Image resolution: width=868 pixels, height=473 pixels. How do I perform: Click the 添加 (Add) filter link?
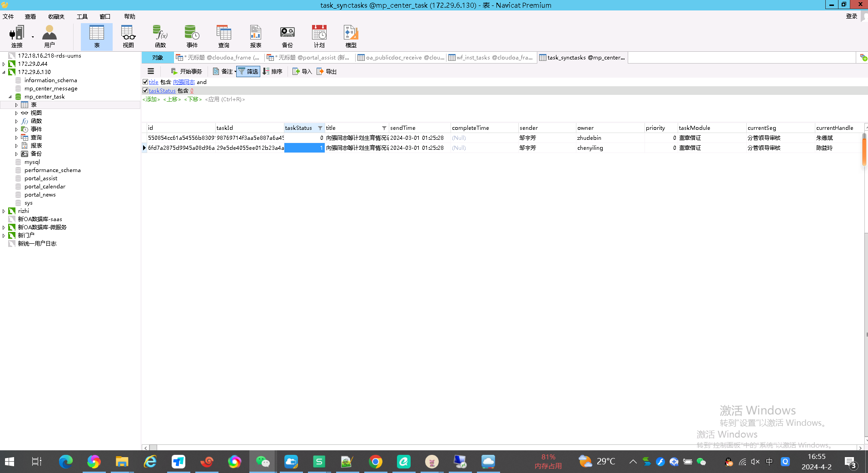(x=151, y=99)
